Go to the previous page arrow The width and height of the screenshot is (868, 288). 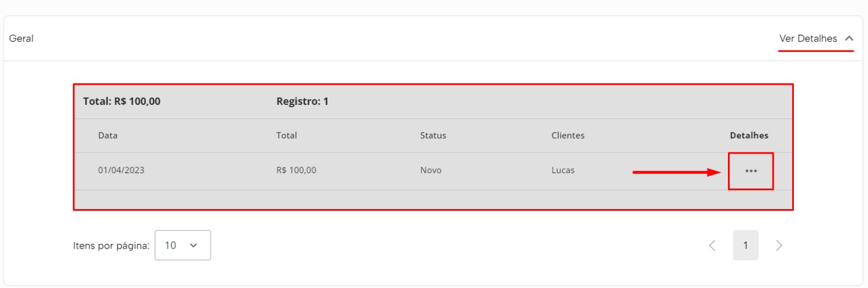coord(712,246)
